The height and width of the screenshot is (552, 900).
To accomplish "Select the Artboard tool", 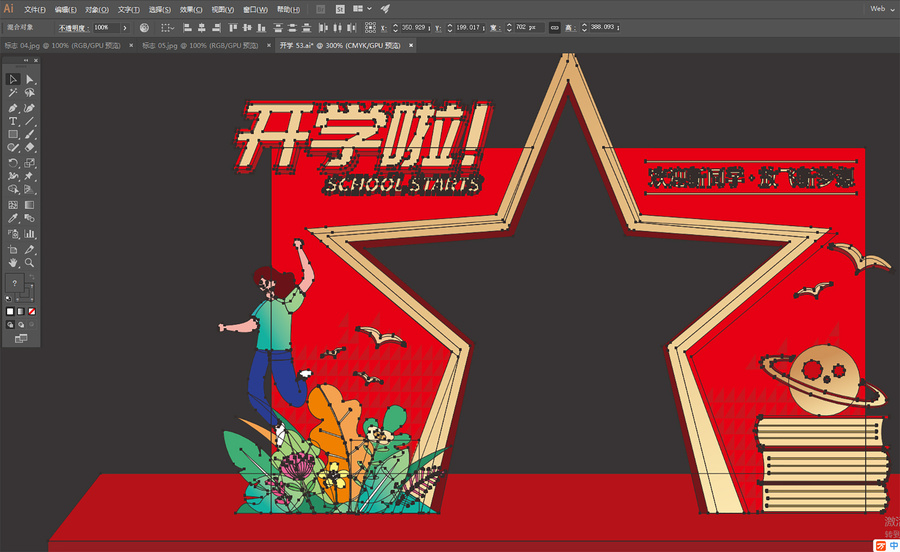I will click(x=13, y=250).
